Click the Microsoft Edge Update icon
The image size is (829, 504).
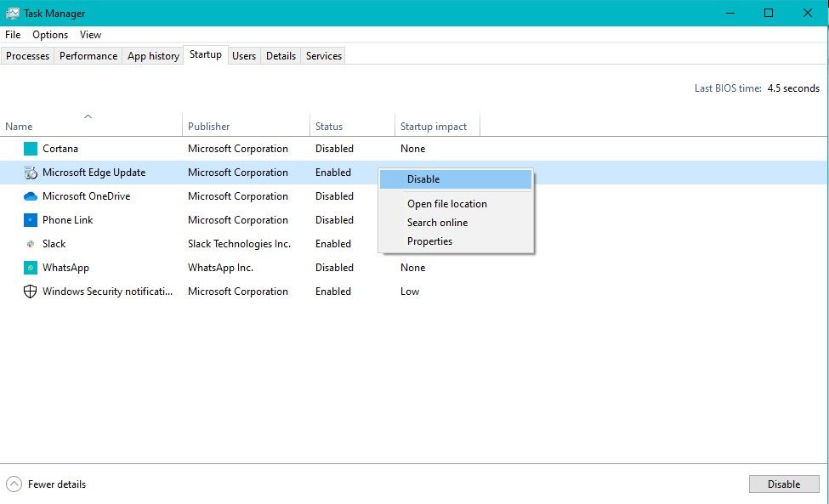[x=31, y=173]
